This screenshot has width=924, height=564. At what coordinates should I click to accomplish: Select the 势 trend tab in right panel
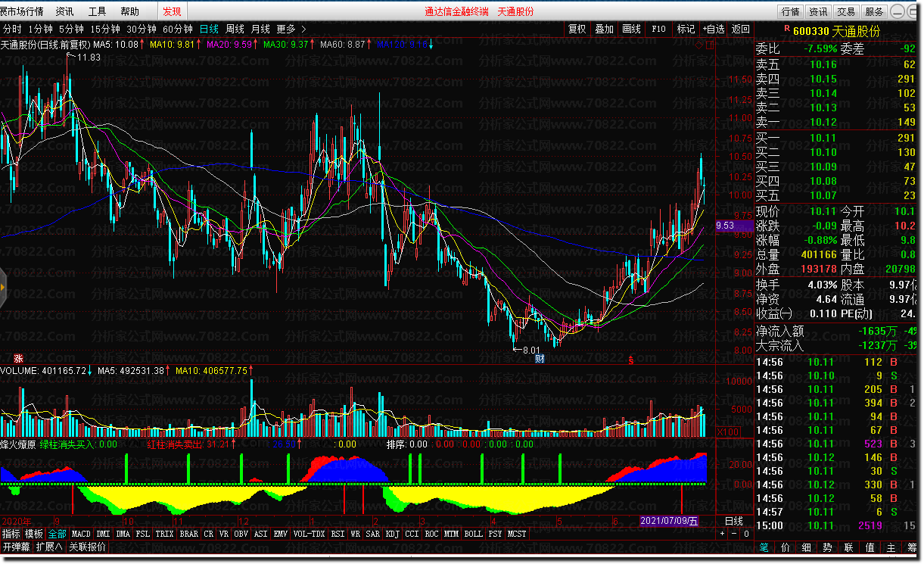pos(828,547)
